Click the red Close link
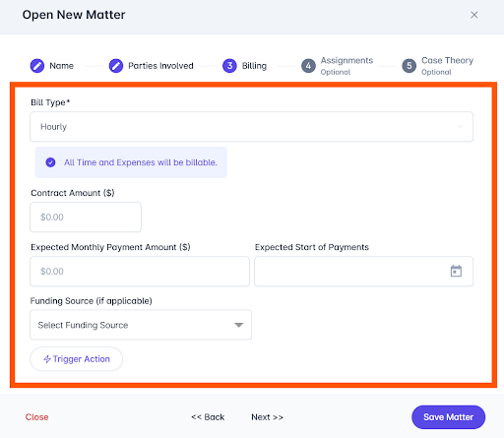Screen dimensions: 504x438 [x=36, y=417]
